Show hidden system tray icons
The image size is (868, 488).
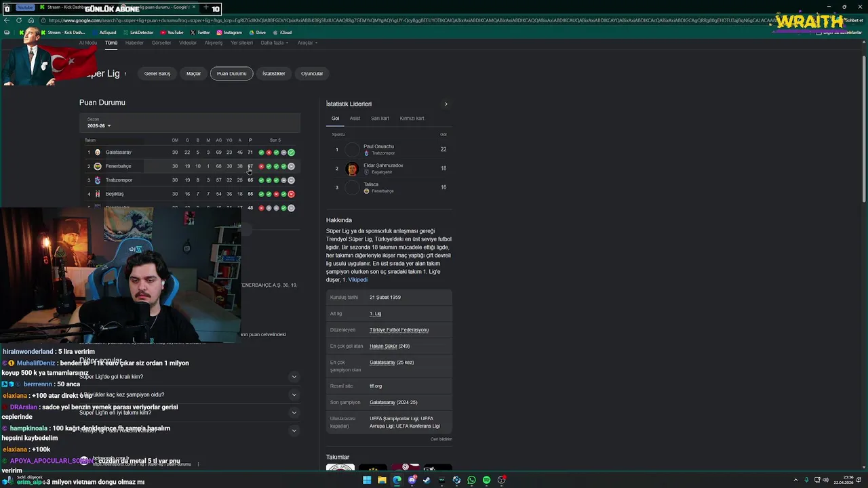795,480
